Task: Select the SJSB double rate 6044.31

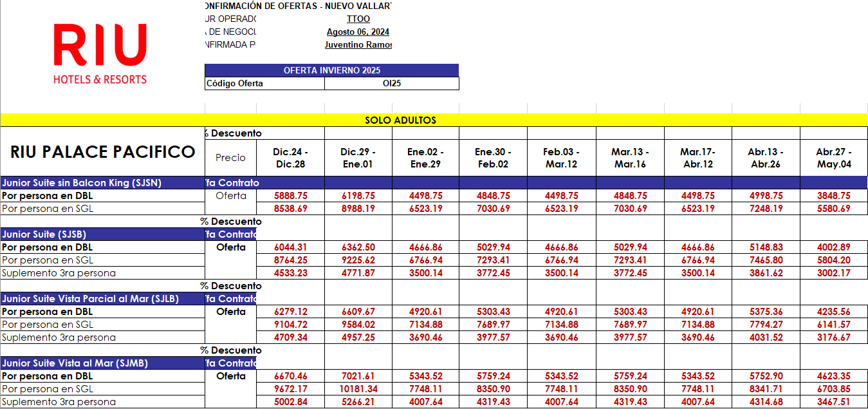Action: tap(290, 247)
